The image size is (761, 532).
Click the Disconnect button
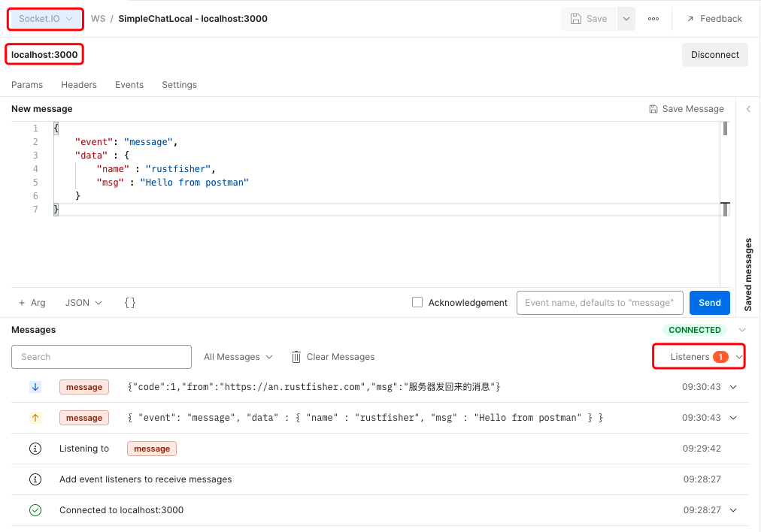(x=714, y=55)
